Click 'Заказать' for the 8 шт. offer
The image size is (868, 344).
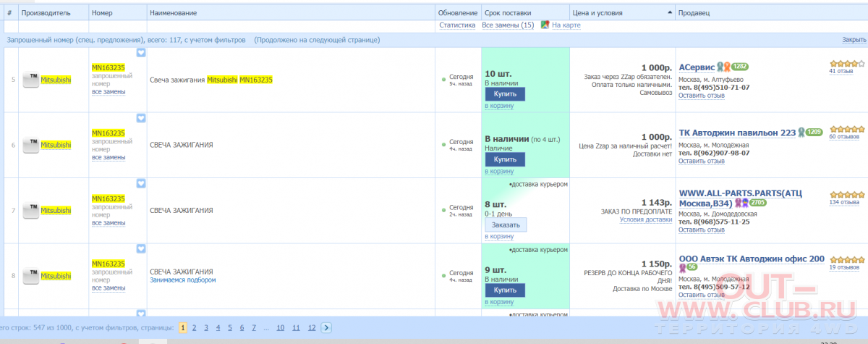506,225
